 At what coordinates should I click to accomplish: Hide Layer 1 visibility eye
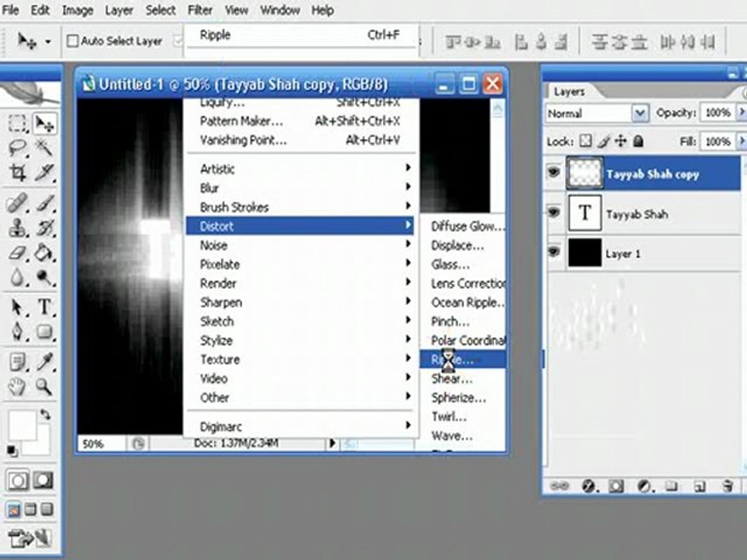coord(553,251)
